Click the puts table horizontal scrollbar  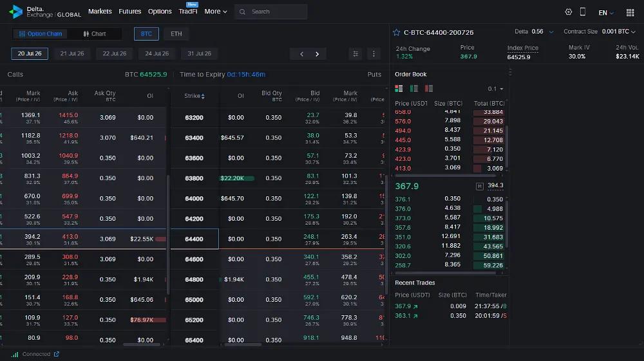[243, 345]
